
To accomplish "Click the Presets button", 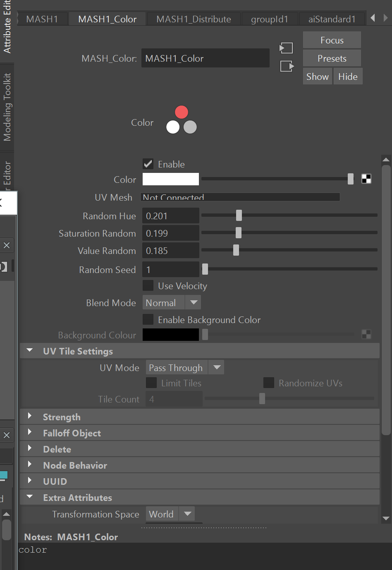I will (x=332, y=58).
